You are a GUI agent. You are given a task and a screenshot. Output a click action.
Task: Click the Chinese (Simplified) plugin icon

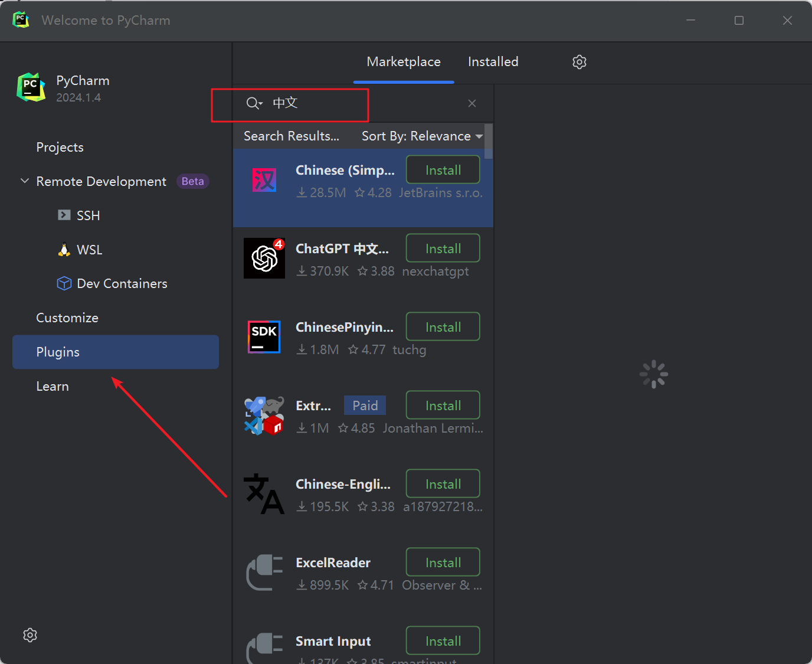[x=264, y=180]
